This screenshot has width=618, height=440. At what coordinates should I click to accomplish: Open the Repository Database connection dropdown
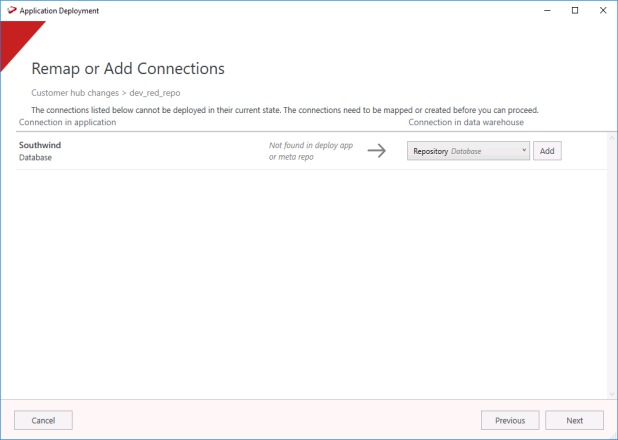click(x=468, y=151)
